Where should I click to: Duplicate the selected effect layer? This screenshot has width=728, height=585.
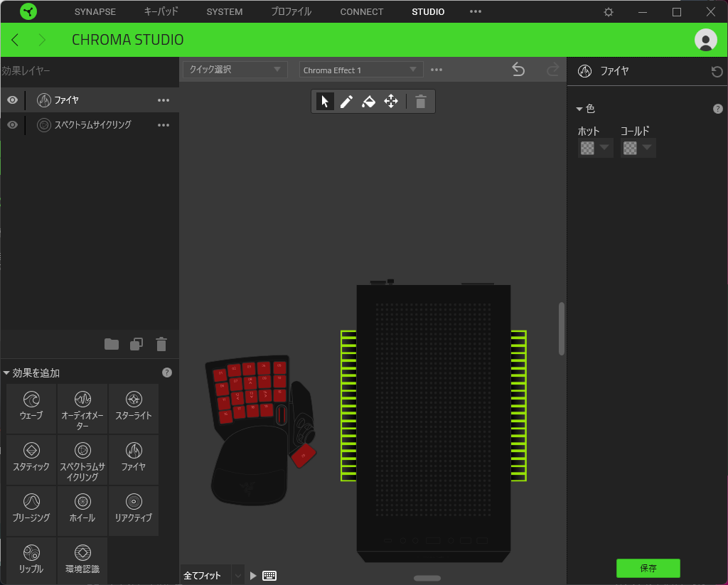click(x=136, y=345)
